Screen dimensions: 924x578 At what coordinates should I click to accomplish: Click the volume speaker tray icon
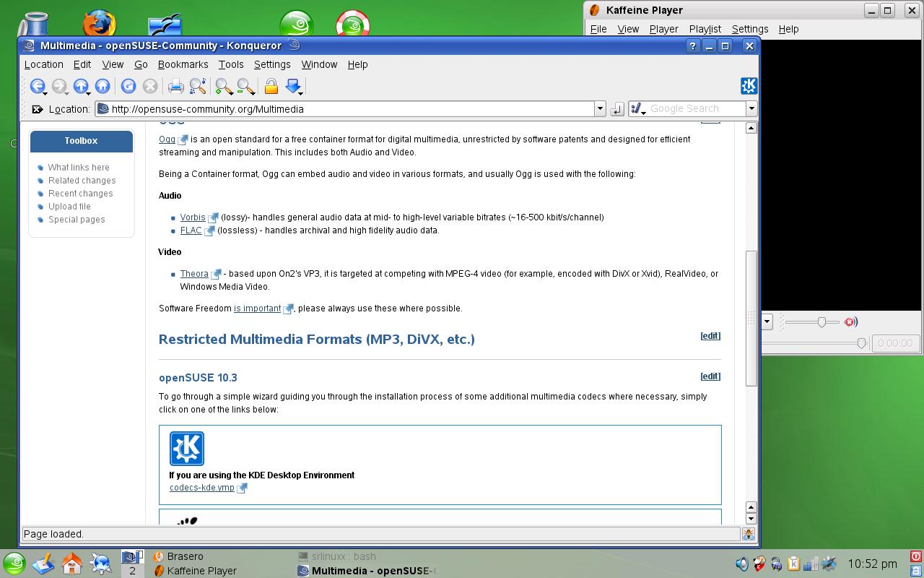(741, 564)
